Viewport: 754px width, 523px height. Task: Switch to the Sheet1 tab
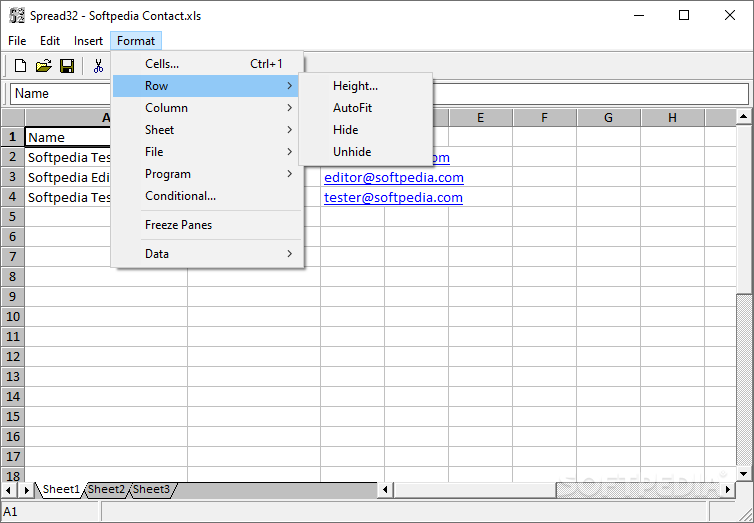(61, 489)
